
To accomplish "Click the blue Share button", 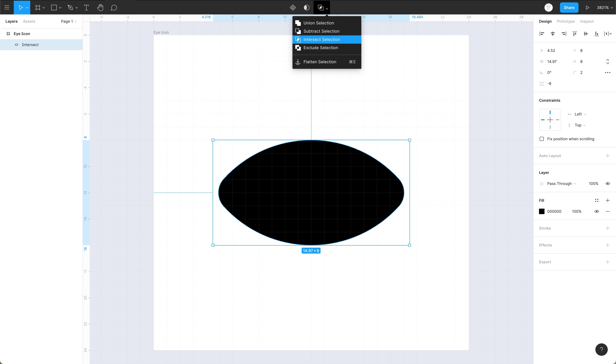I will pos(569,8).
